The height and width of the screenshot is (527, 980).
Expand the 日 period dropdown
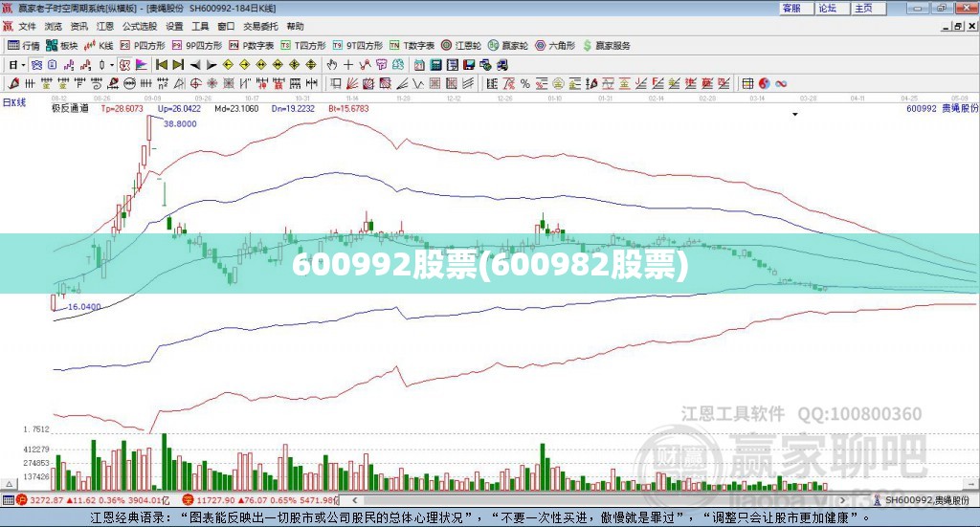coord(23,65)
